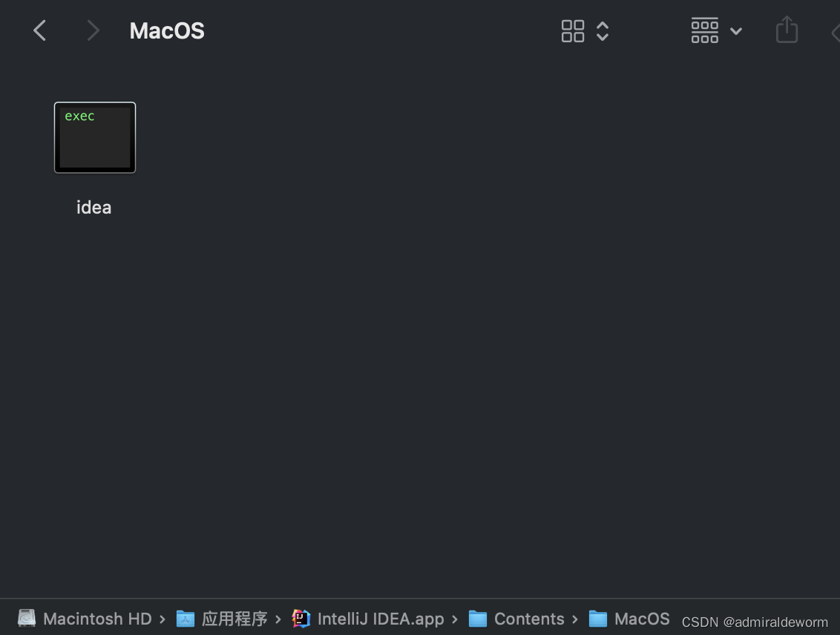This screenshot has height=635, width=840.
Task: Open Contents in path bar
Action: [x=529, y=619]
